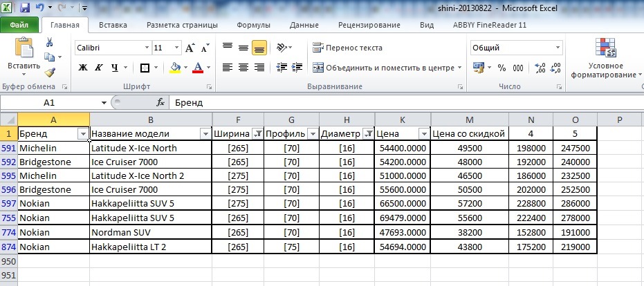Screen dimensions: 644x286
Task: Click the borders icon
Action: point(145,68)
